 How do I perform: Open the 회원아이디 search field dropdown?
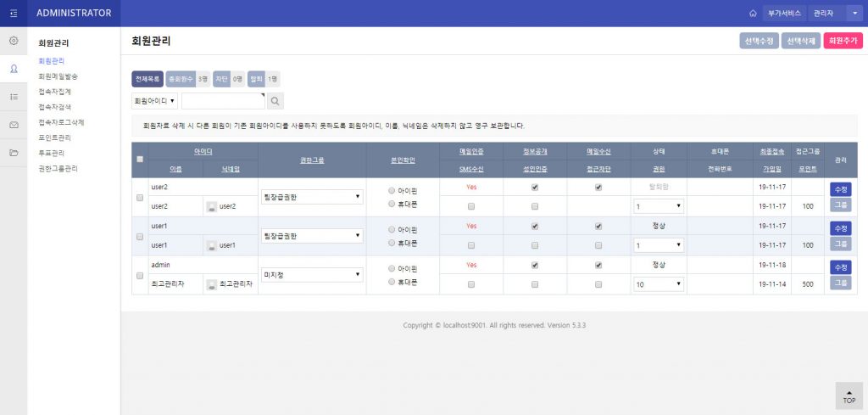tap(154, 101)
